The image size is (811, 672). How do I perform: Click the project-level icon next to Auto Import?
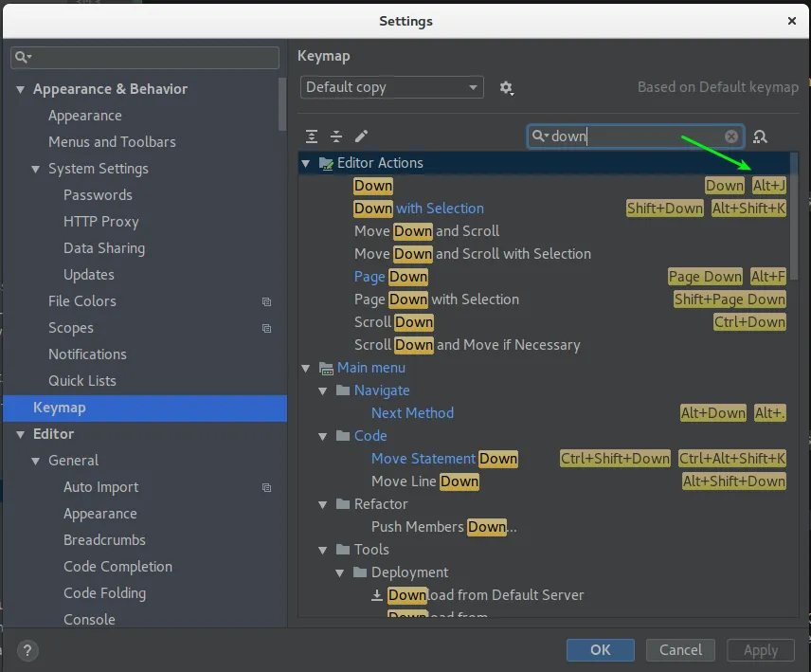point(266,488)
